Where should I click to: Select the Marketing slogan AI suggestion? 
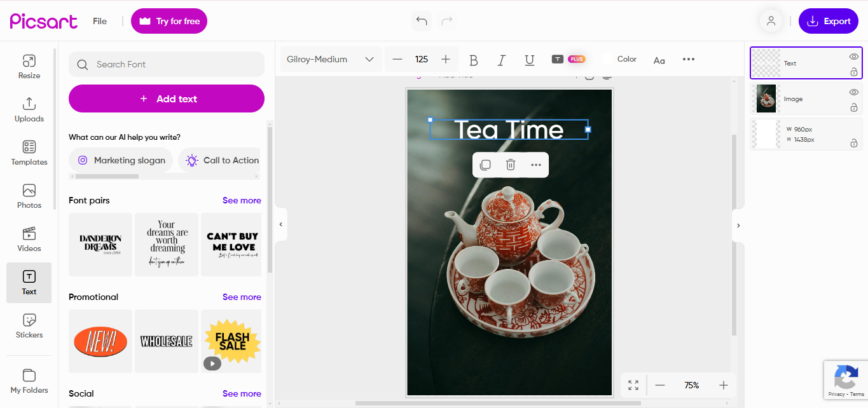point(121,160)
